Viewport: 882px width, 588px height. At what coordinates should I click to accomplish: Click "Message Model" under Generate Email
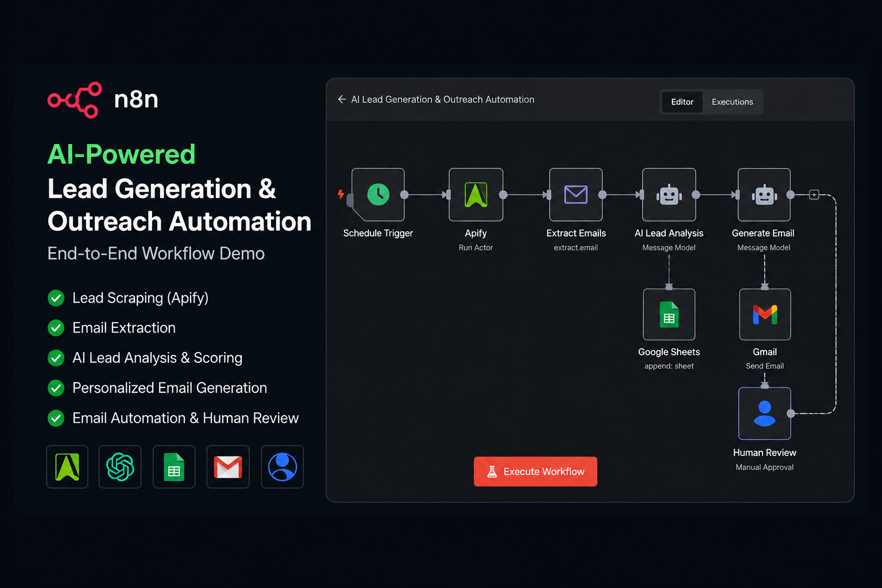[764, 247]
